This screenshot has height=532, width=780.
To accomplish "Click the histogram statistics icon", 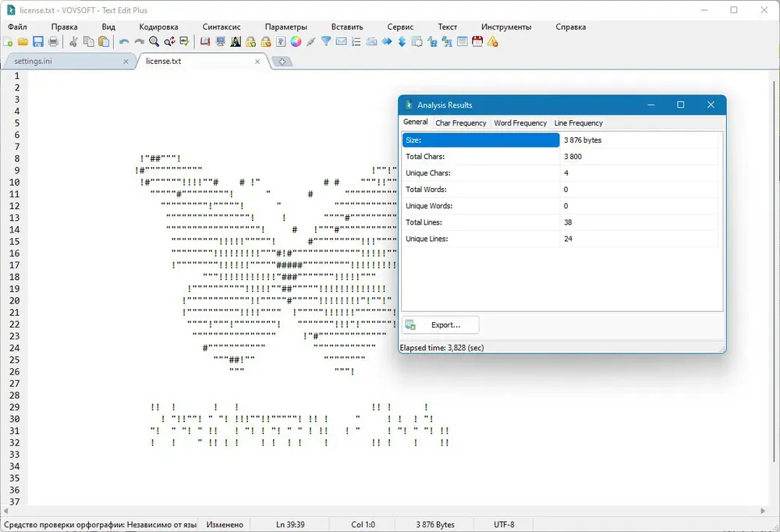I will (x=236, y=42).
